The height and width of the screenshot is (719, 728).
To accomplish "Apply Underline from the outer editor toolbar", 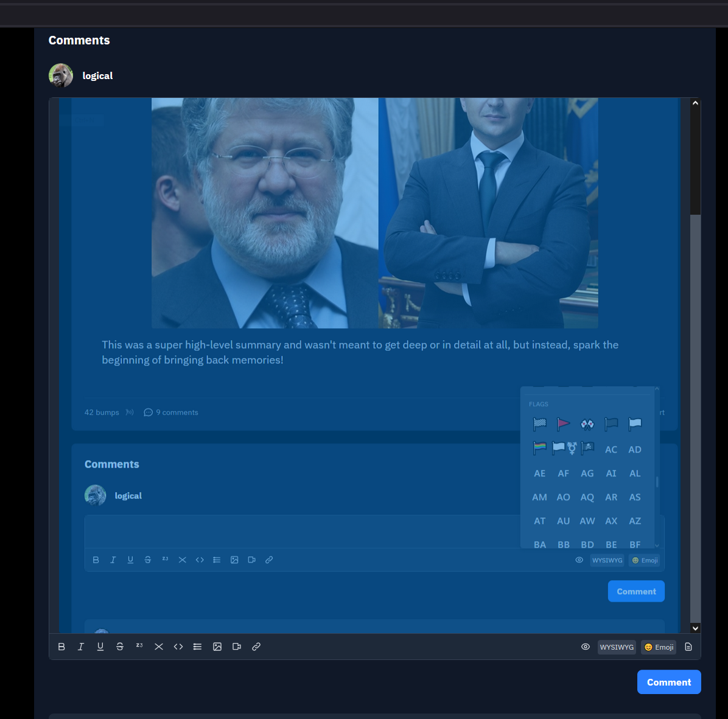I will tap(100, 647).
